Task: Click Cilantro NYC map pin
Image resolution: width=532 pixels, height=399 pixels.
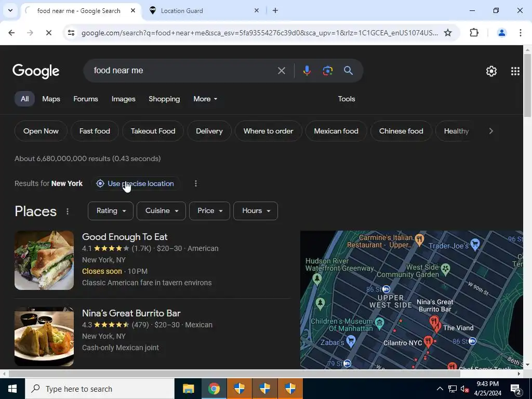Action: pyautogui.click(x=429, y=341)
